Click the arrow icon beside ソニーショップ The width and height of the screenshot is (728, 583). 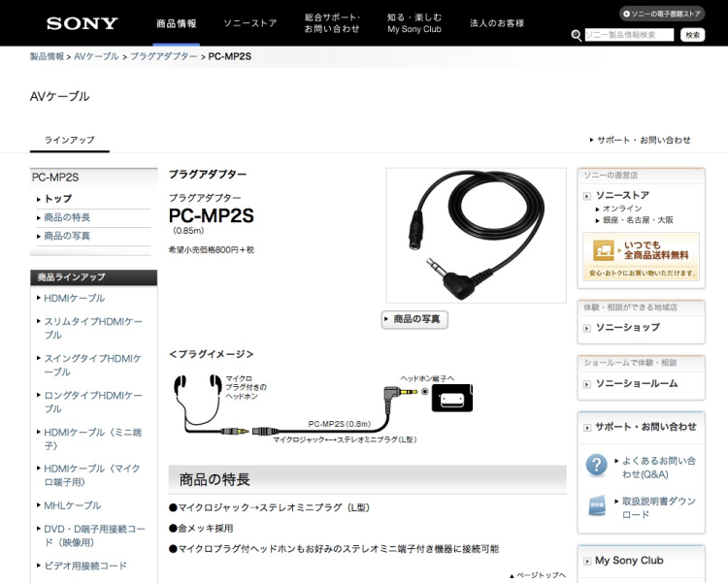tap(587, 329)
